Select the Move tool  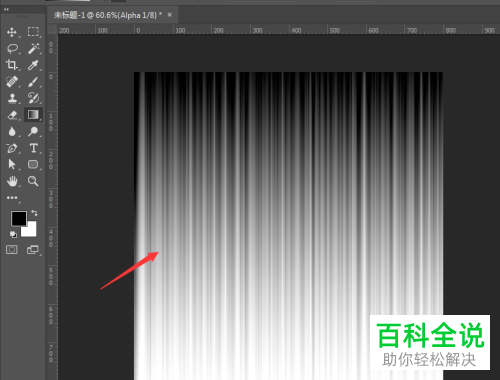(12, 32)
